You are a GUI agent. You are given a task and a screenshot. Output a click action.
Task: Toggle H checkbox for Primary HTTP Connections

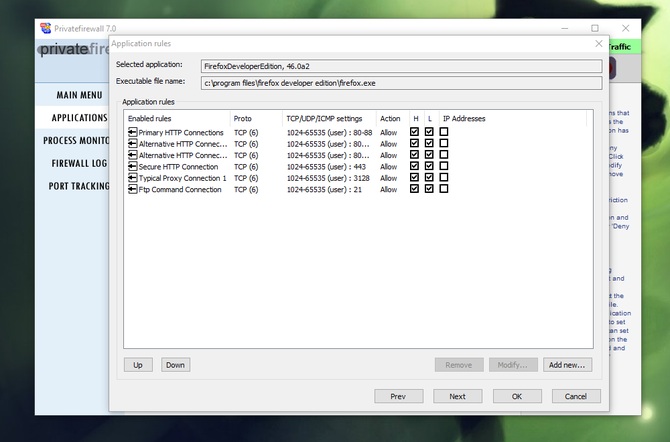[414, 132]
